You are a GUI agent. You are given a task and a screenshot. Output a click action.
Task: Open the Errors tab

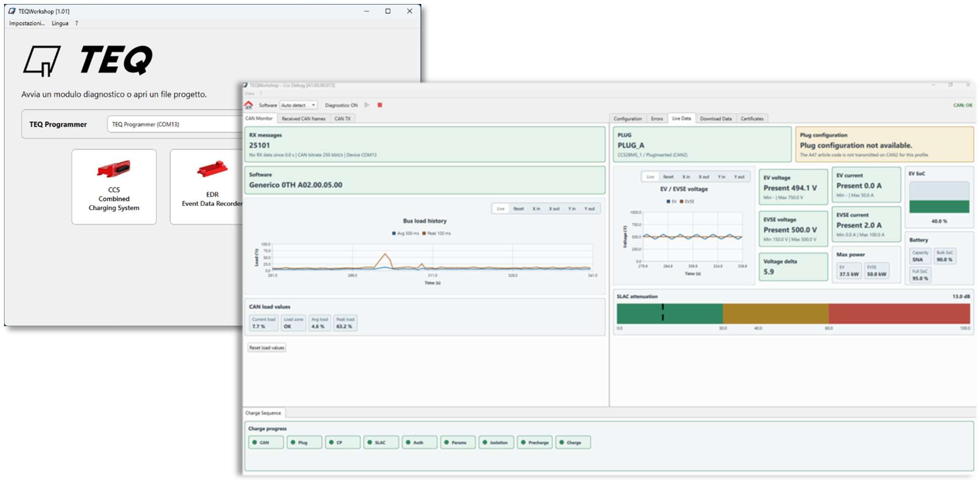pos(657,119)
